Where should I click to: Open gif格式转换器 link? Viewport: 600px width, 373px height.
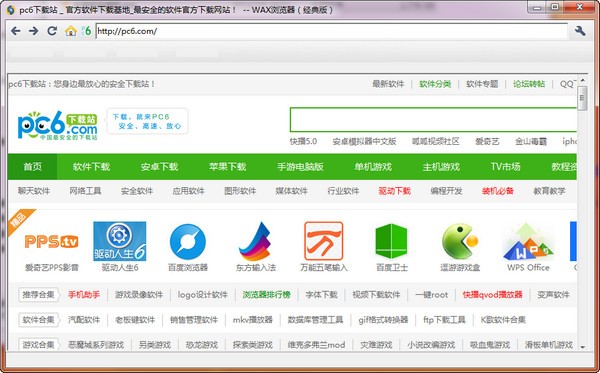point(383,319)
